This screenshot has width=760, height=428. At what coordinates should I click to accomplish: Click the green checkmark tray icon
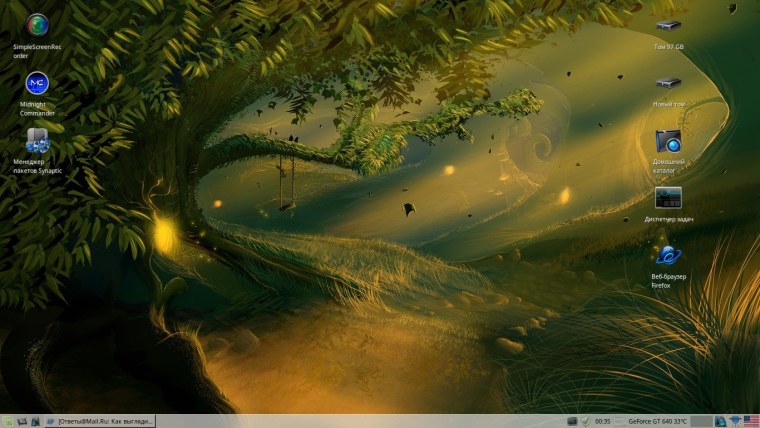click(x=585, y=421)
